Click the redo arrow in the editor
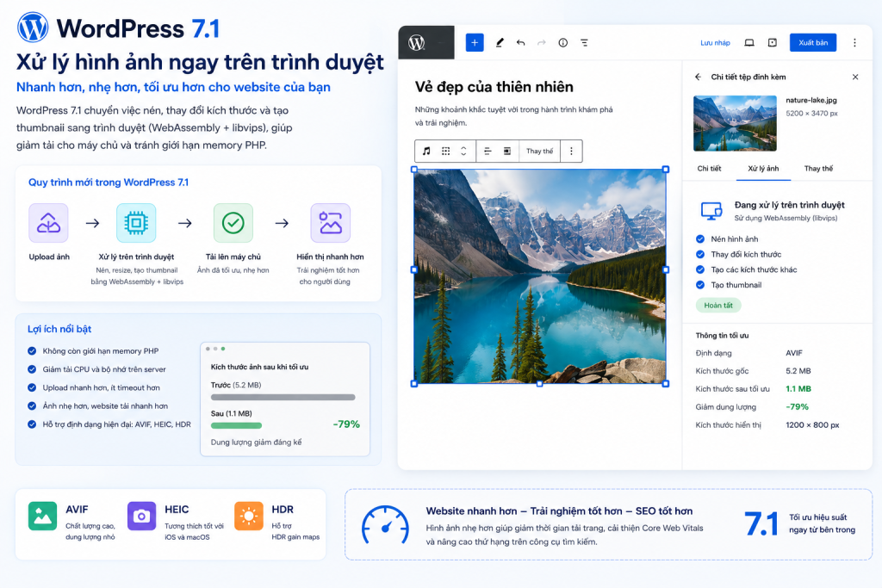The image size is (882, 588). click(x=541, y=43)
